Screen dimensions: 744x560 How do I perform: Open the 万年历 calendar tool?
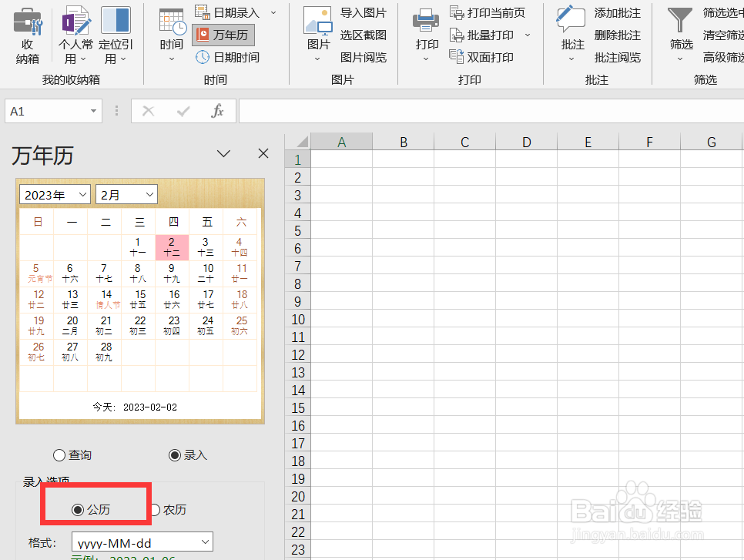coord(223,35)
